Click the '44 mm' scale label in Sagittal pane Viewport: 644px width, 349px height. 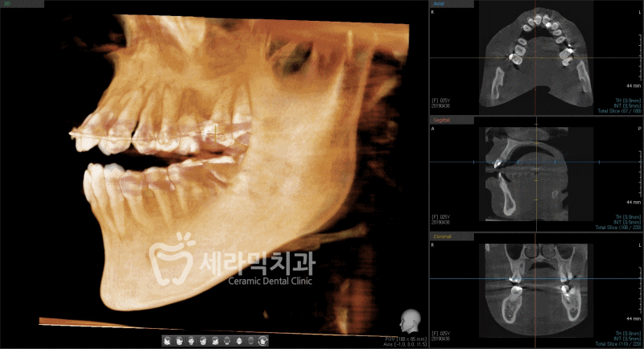point(634,203)
